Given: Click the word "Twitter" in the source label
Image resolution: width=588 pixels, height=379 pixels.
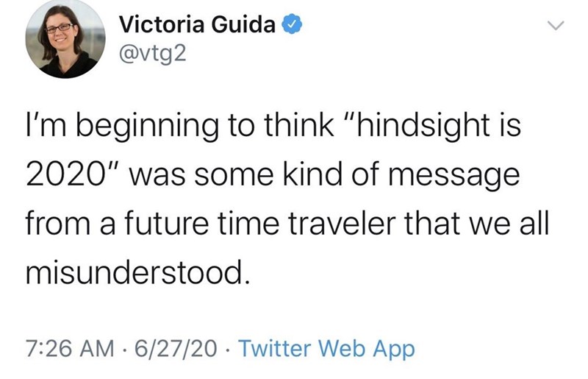Looking at the screenshot, I should (x=275, y=348).
